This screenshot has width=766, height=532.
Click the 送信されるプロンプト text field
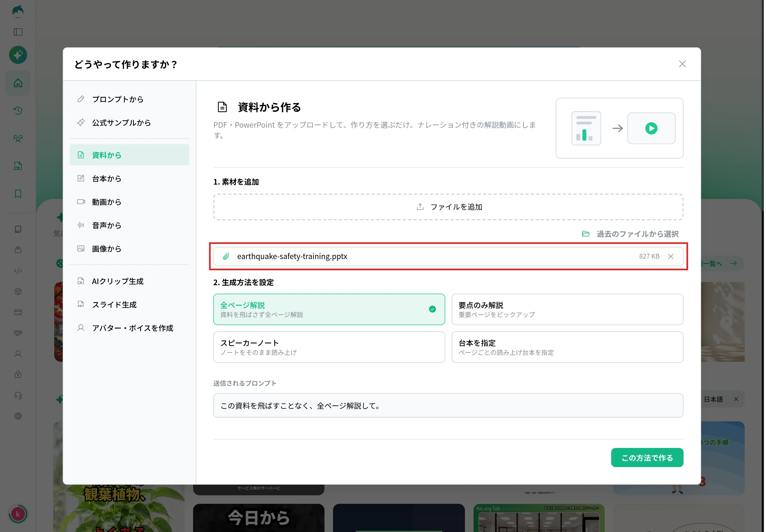[x=448, y=405]
